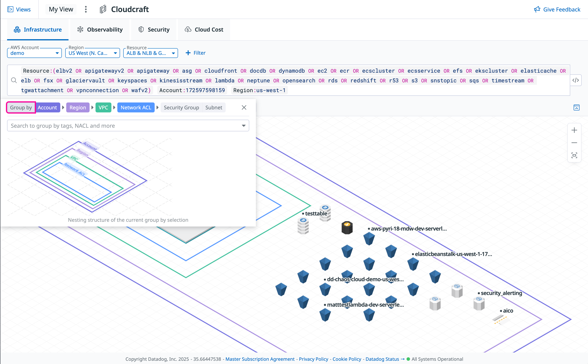Enable the Subnet grouping option

213,107
